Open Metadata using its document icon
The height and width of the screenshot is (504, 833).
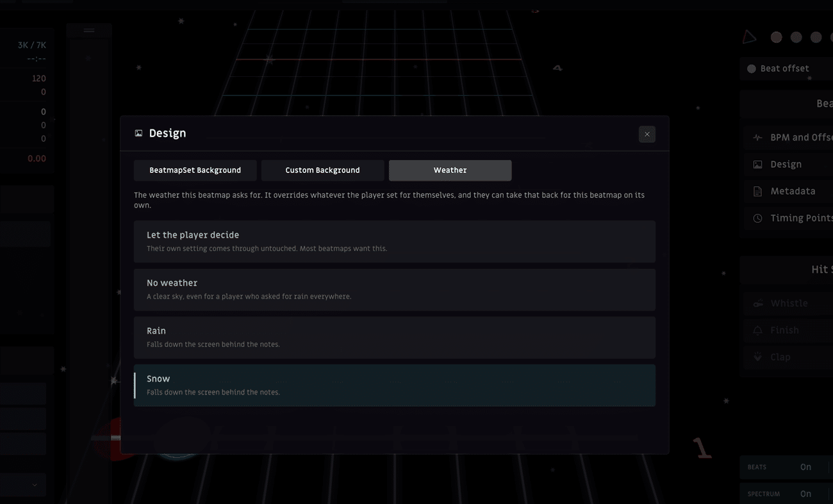[x=757, y=191]
